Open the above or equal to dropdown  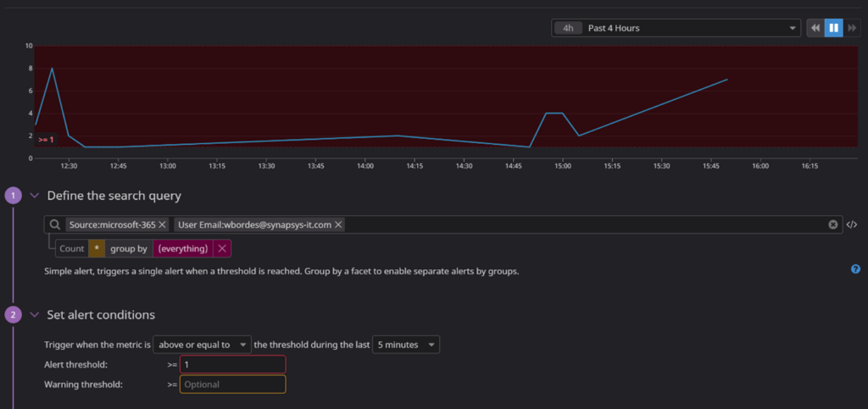pyautogui.click(x=203, y=345)
